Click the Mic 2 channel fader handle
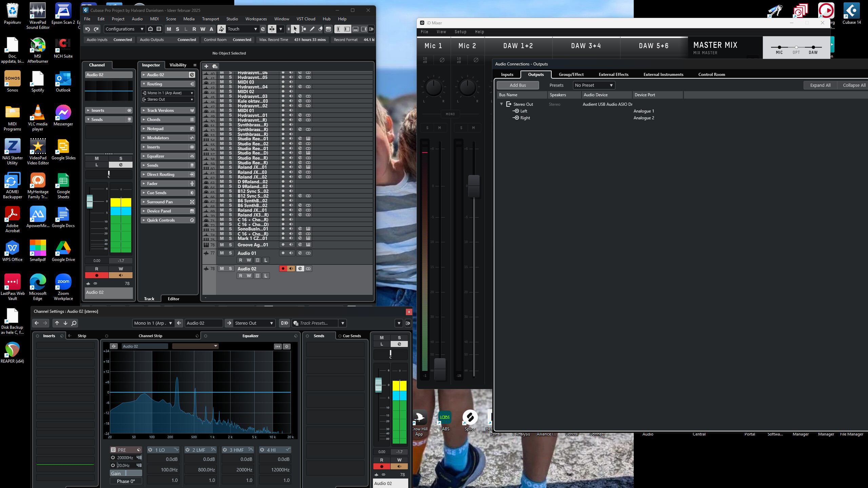Image resolution: width=868 pixels, height=488 pixels. (474, 186)
